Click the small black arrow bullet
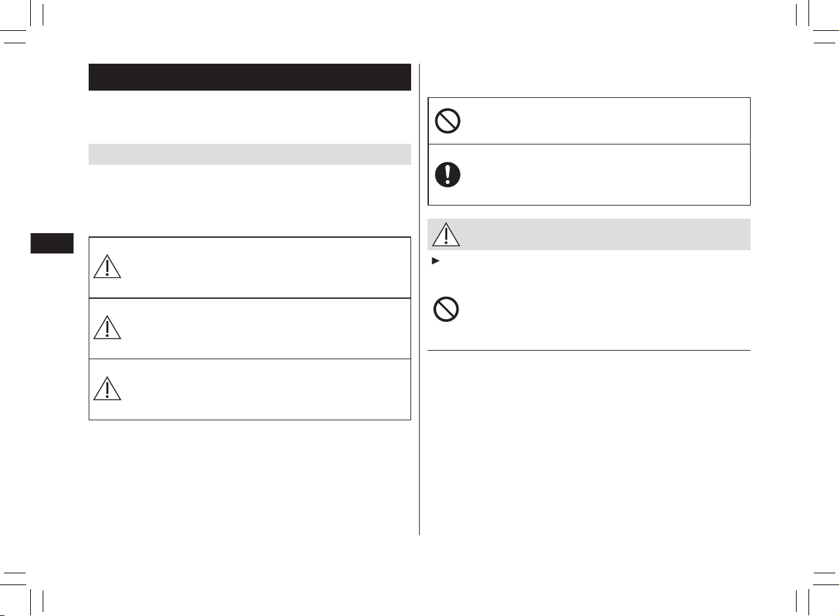This screenshot has width=840, height=616. tap(433, 261)
